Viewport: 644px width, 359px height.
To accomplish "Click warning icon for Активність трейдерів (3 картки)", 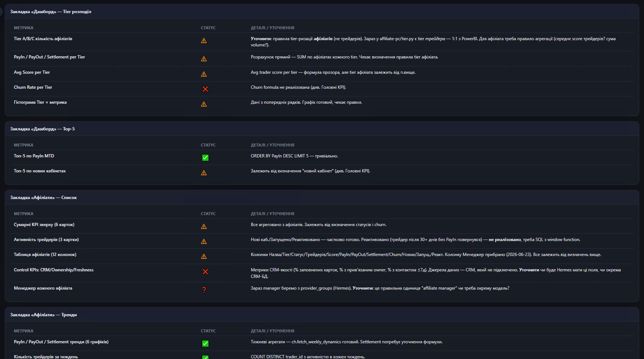I will point(204,241).
